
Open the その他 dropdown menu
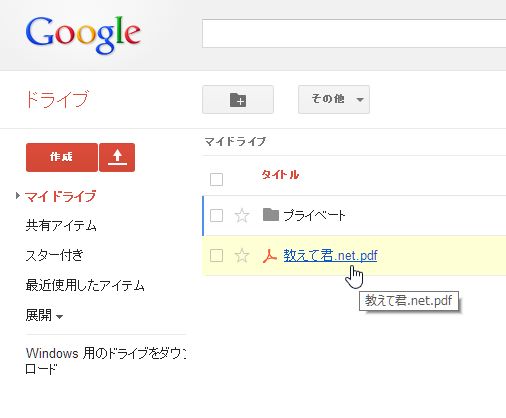pyautogui.click(x=334, y=100)
